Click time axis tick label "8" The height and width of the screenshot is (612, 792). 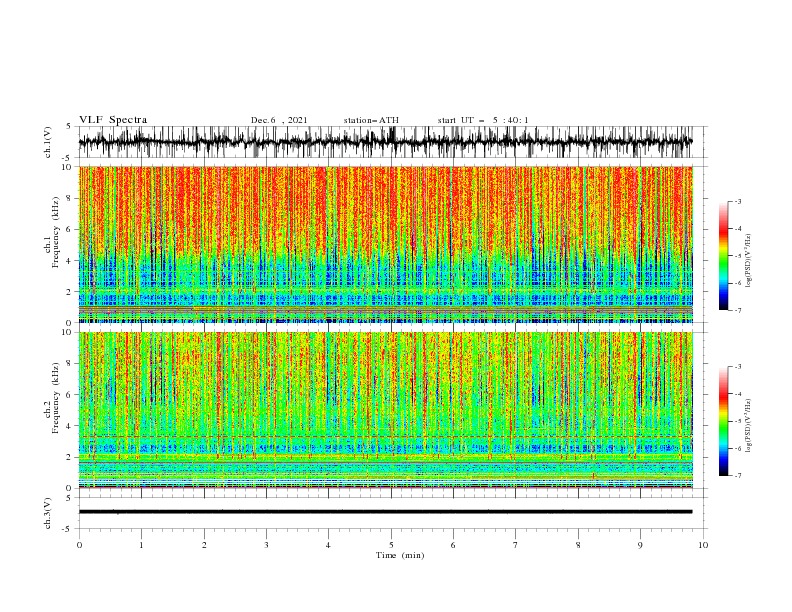[578, 545]
